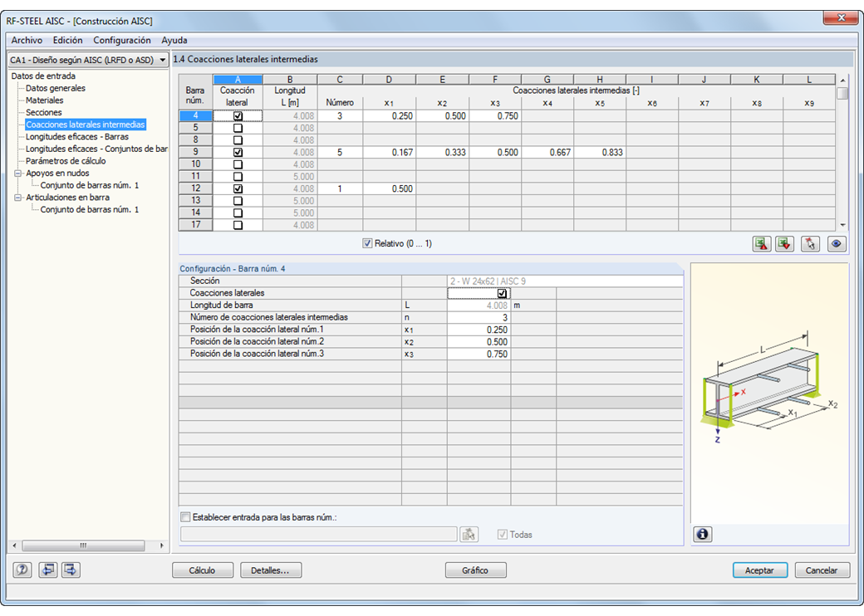Select Conjunto de barras núm. 1 under Apoyos
Screen dimensions: 864x616
click(x=89, y=185)
